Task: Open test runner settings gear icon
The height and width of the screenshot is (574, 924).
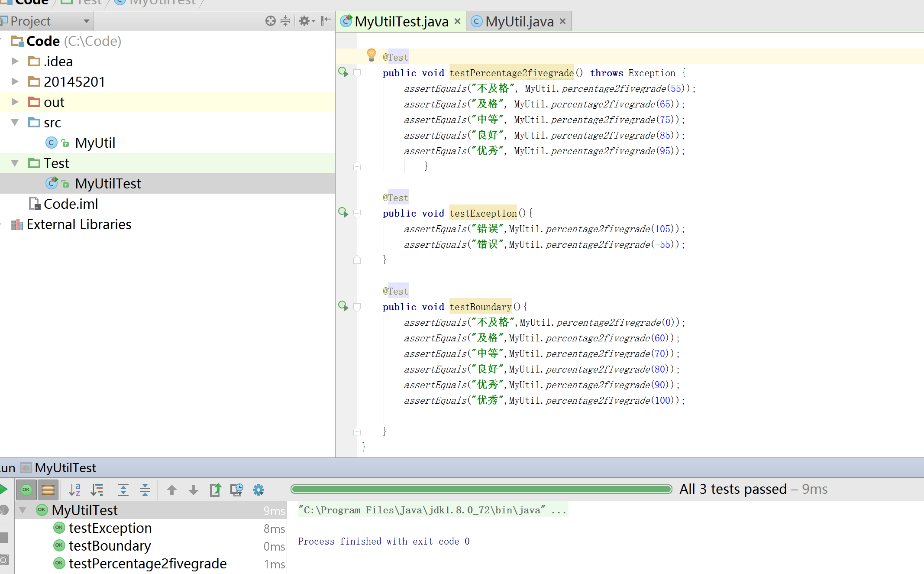Action: pyautogui.click(x=258, y=490)
